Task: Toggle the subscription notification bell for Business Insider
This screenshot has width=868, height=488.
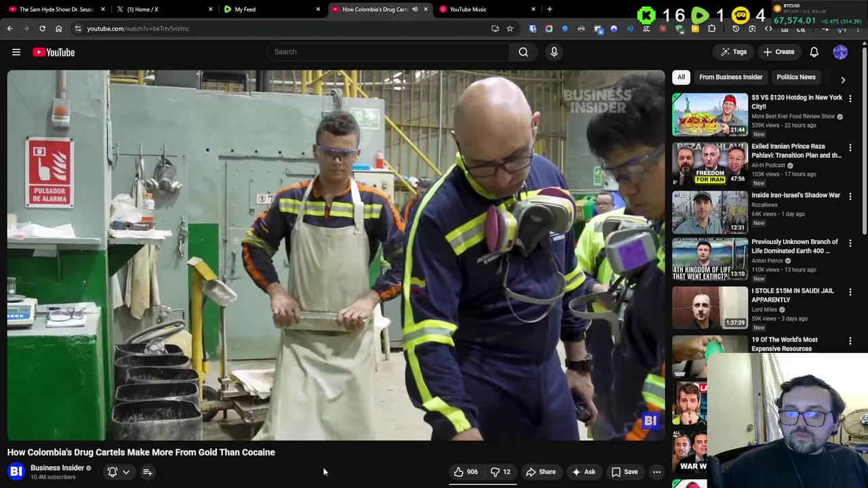Action: pos(113,472)
